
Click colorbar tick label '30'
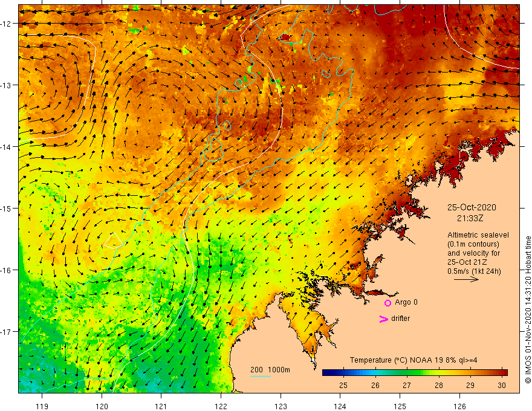click(x=502, y=385)
